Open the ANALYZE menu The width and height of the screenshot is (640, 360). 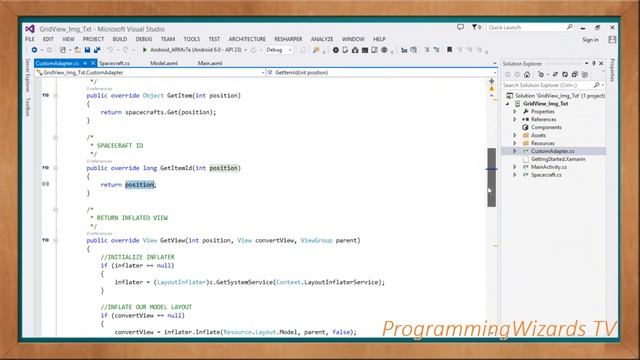(x=322, y=39)
